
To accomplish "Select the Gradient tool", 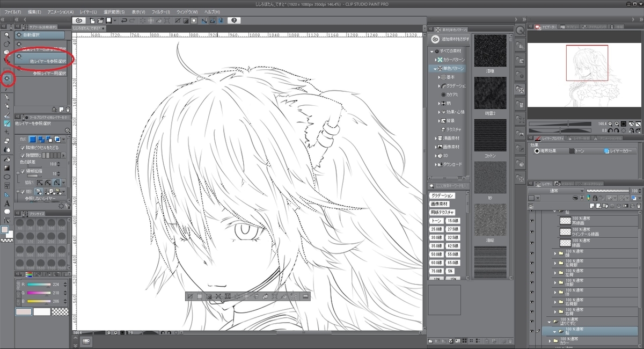I will (x=7, y=168).
